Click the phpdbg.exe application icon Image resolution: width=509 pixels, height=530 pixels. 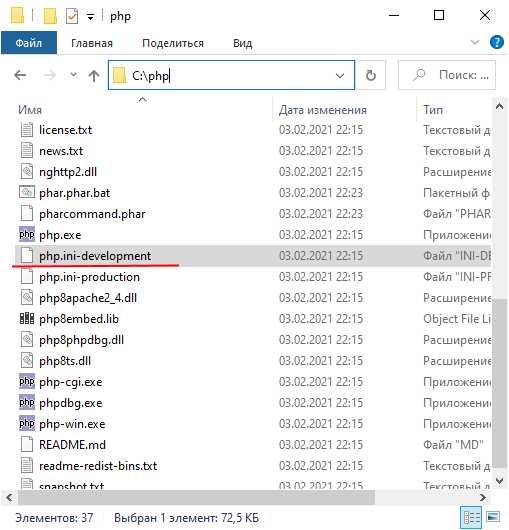pos(27,403)
